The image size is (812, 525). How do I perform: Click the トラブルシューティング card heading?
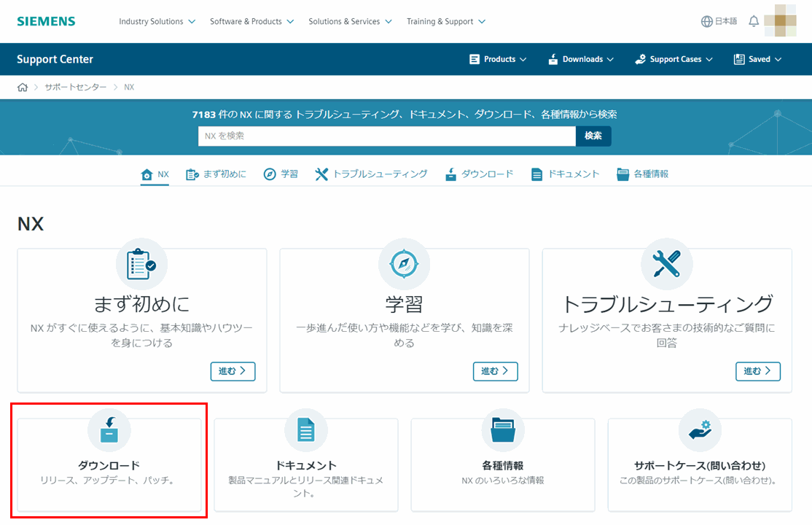coord(667,304)
